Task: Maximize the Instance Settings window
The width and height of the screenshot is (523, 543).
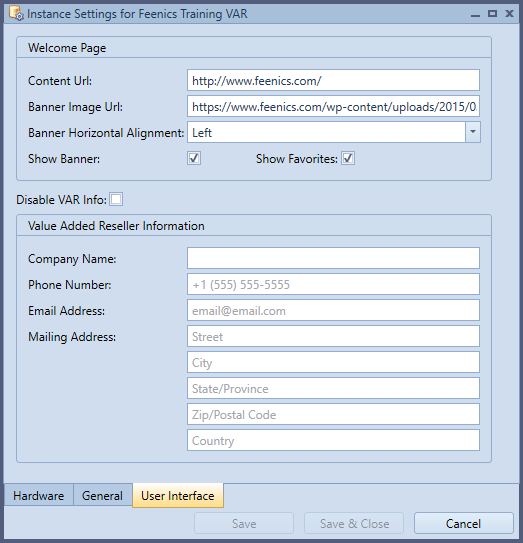Action: 492,14
